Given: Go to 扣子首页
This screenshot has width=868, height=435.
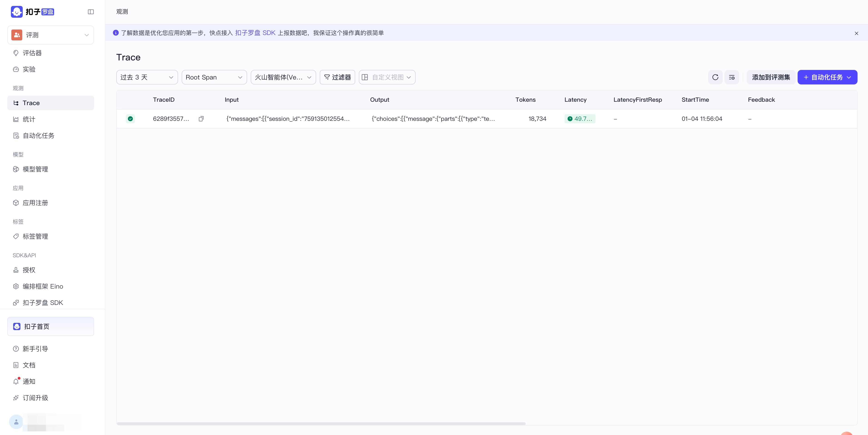Looking at the screenshot, I should pos(51,326).
